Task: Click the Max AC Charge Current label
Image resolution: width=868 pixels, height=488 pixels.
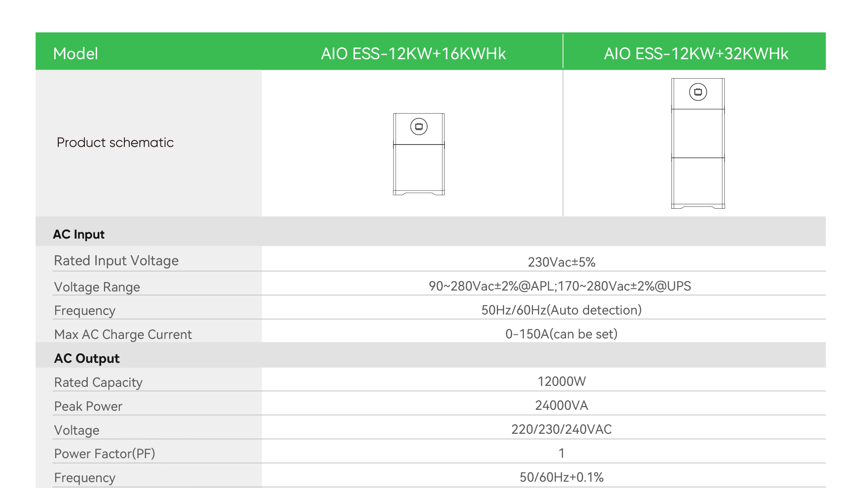Action: [123, 334]
